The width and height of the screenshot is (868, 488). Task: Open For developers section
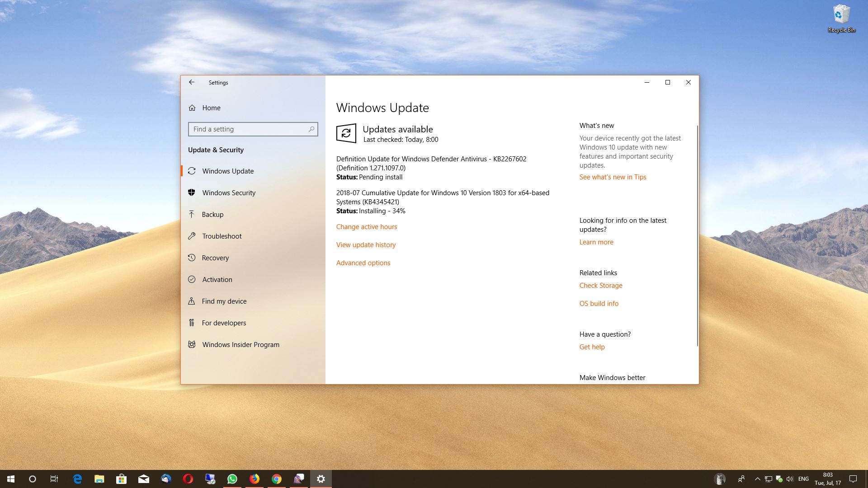253,323
